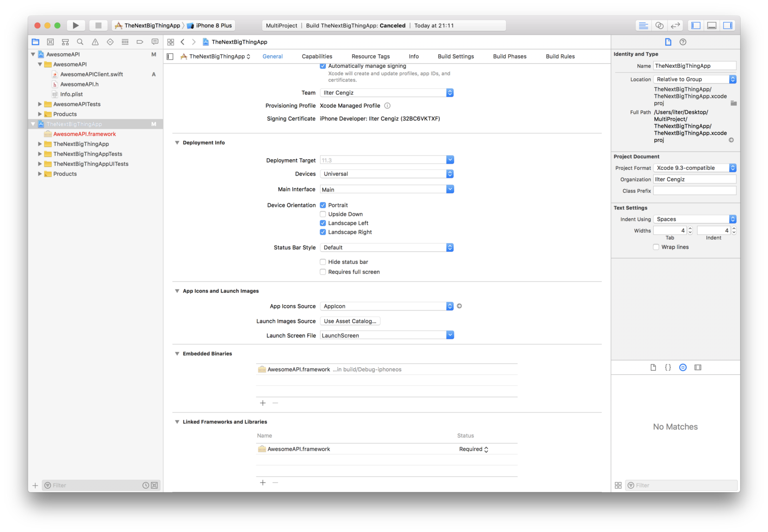Open the Issue navigator
768x532 pixels.
tap(95, 42)
